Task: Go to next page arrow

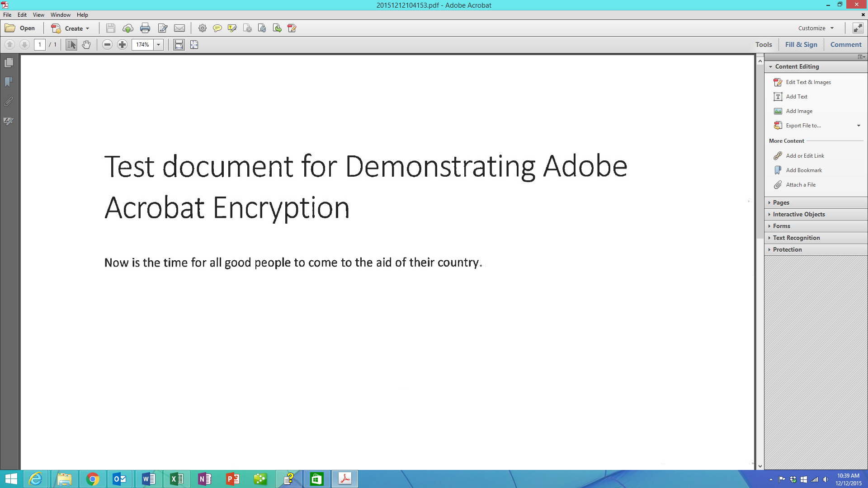Action: pyautogui.click(x=25, y=44)
